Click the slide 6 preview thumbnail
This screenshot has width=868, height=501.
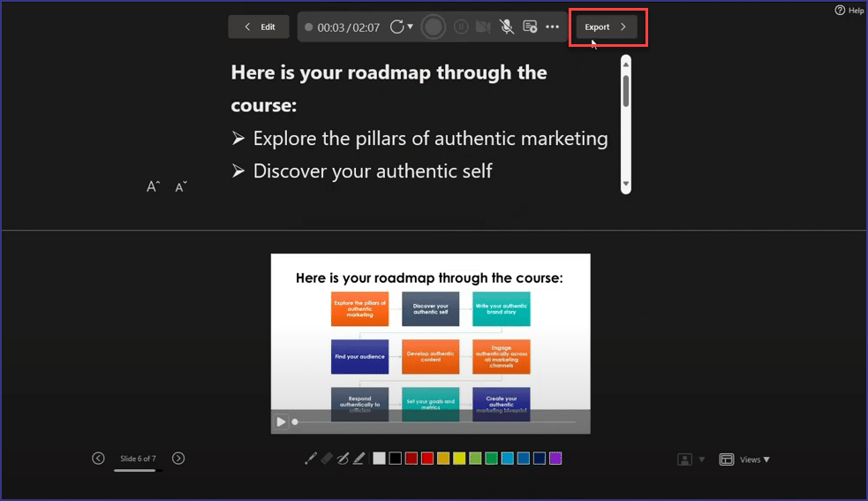pos(431,344)
